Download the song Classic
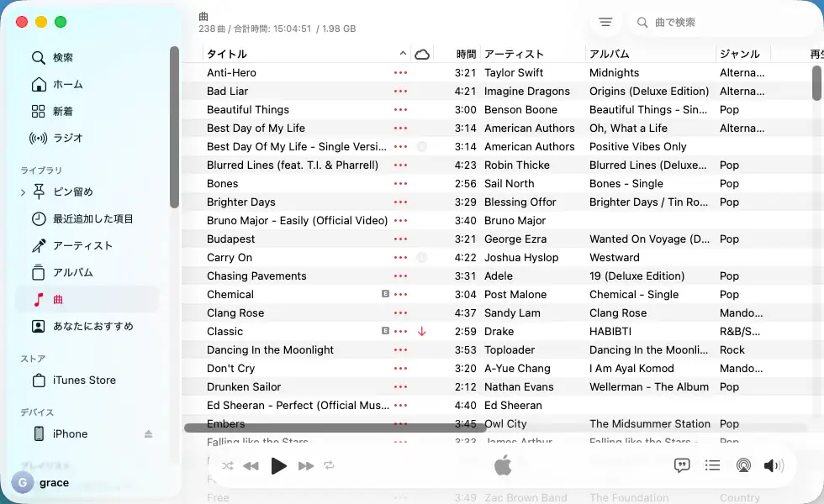Viewport: 824px width, 504px height. point(421,331)
